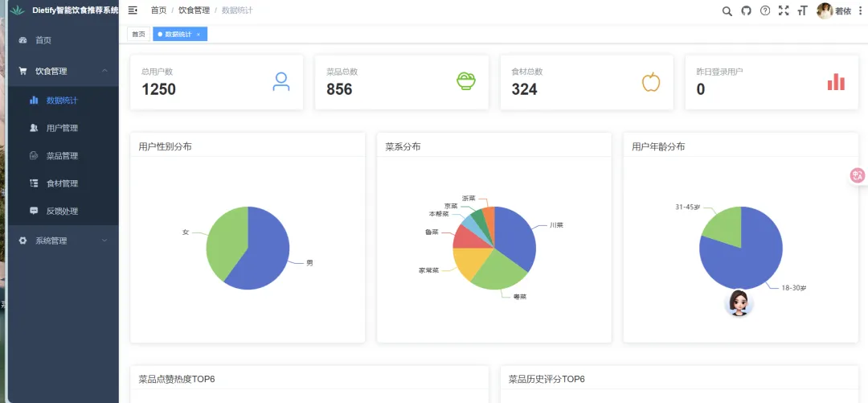Click 饮食管理 in the breadcrumb
Screen dimensions: 868x403
(194, 10)
